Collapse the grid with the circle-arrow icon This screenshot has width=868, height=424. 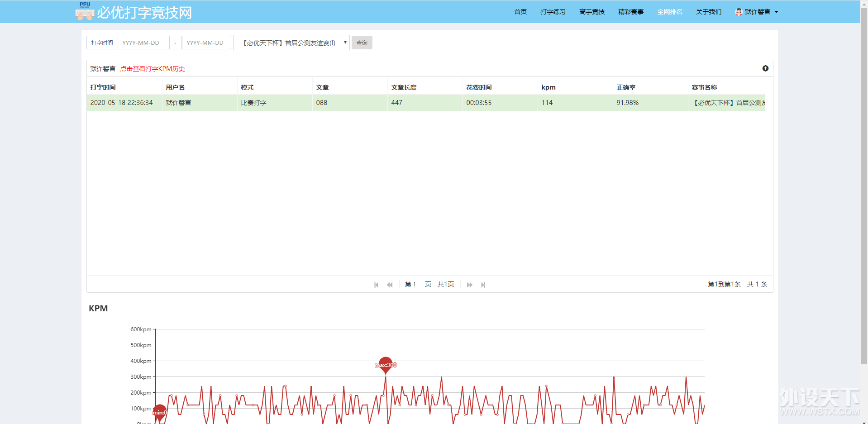pos(765,68)
